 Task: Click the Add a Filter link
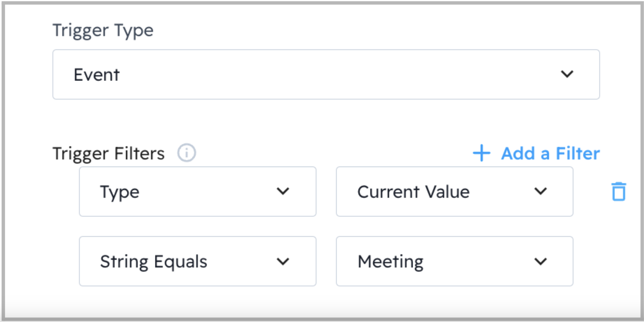(x=550, y=153)
